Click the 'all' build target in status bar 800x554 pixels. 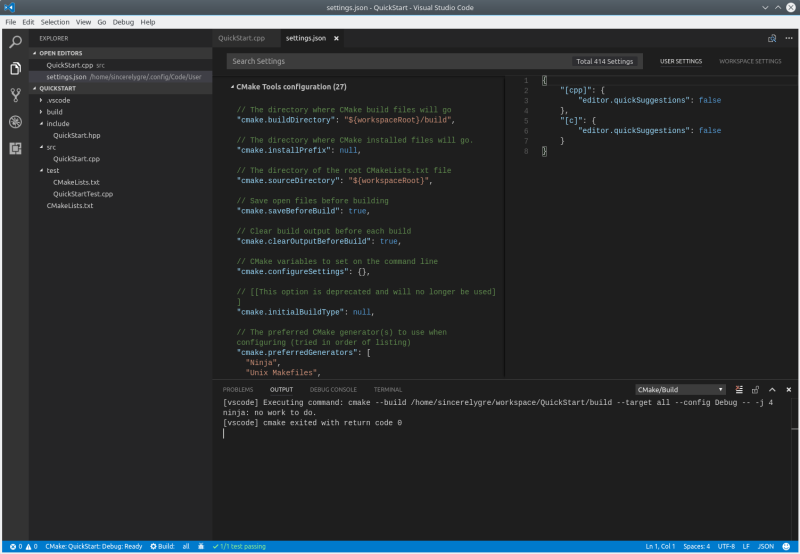tap(186, 546)
